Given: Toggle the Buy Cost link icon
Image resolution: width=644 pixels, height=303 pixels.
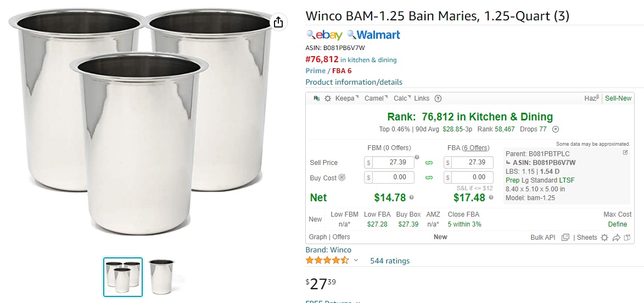Looking at the screenshot, I should click(x=429, y=178).
